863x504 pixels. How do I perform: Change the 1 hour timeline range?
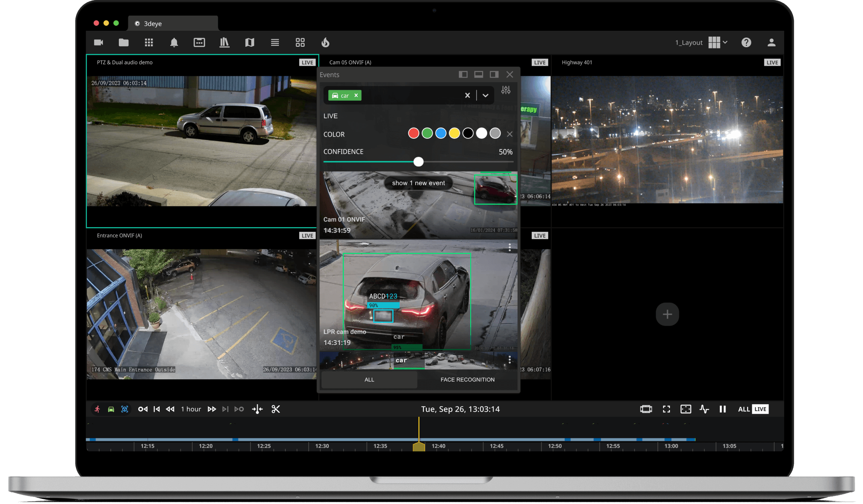[191, 409]
